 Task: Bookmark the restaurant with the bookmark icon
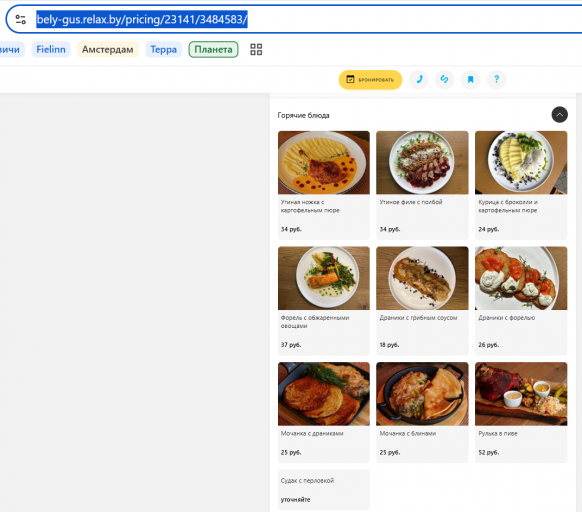point(470,79)
